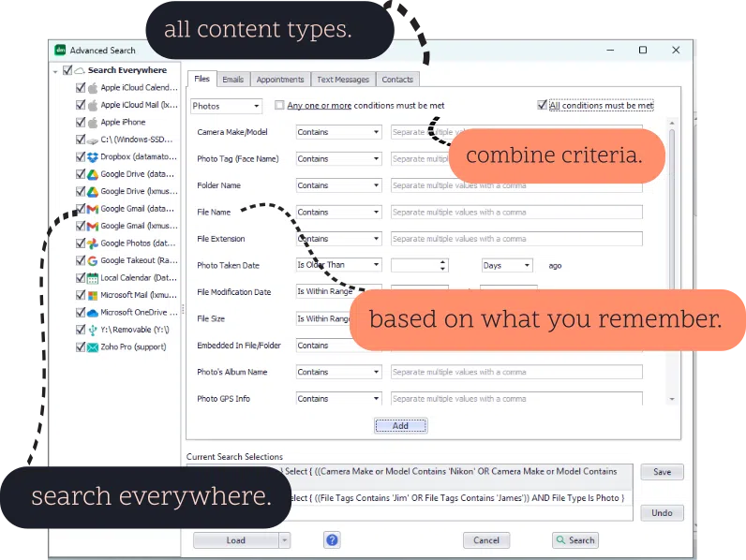Click the Google Takeout icon

point(93,260)
